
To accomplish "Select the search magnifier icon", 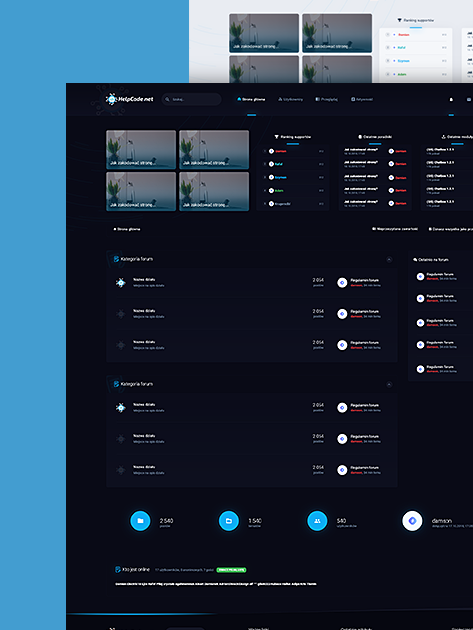I will [x=168, y=99].
